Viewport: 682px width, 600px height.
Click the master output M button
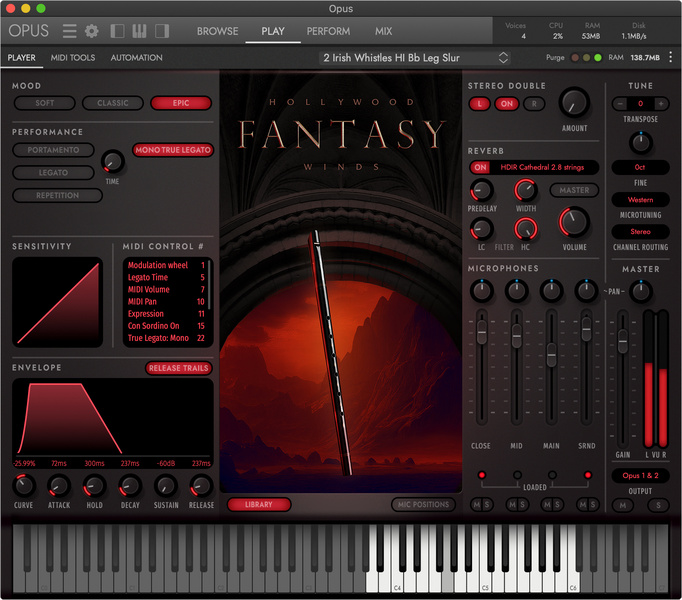[623, 505]
